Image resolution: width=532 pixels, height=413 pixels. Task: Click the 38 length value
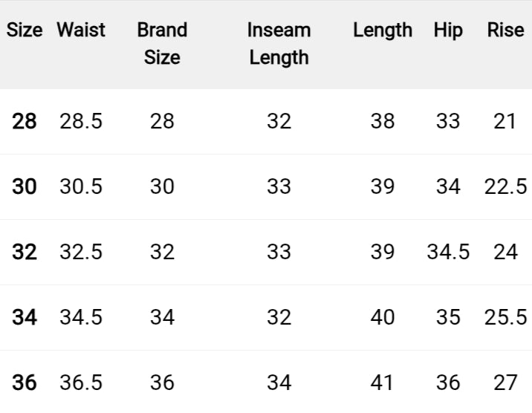(382, 121)
